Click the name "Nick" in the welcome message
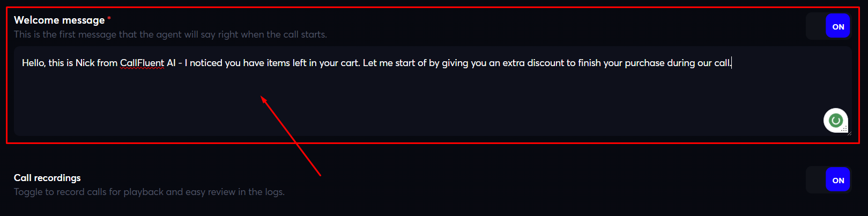868x216 pixels. click(85, 63)
